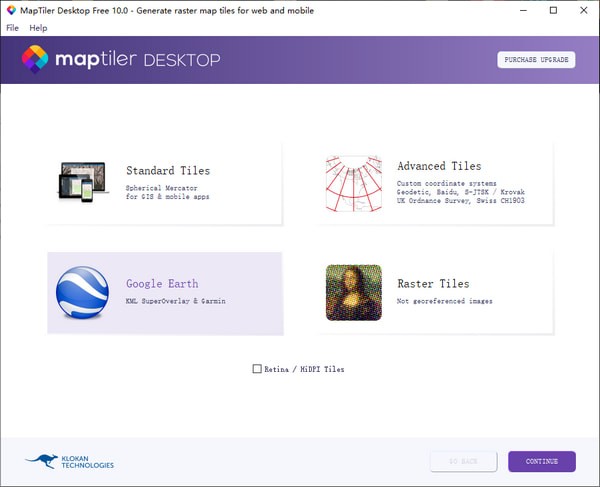Click the 'Spherical Mercator' description text
The image size is (600, 487).
[x=161, y=188]
